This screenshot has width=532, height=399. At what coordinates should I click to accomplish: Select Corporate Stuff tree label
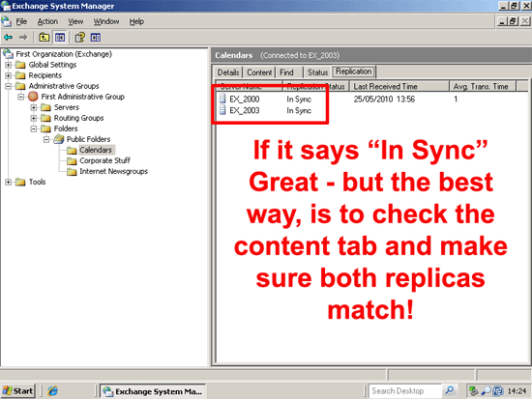coord(104,160)
